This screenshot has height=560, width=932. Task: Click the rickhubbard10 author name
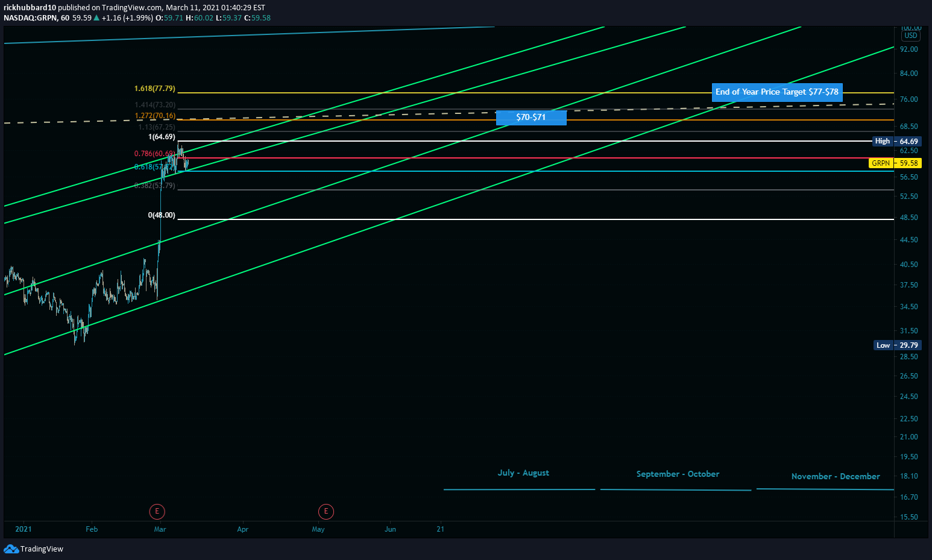[30, 8]
